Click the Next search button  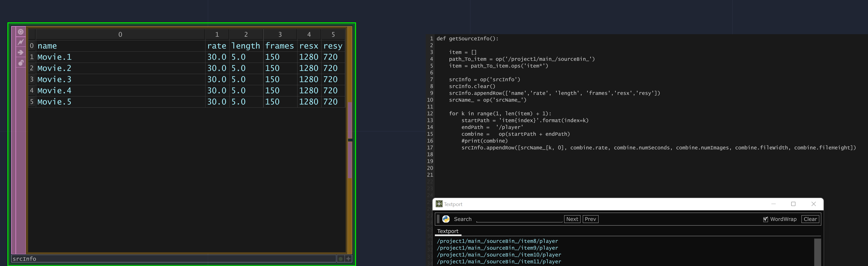[x=572, y=219]
